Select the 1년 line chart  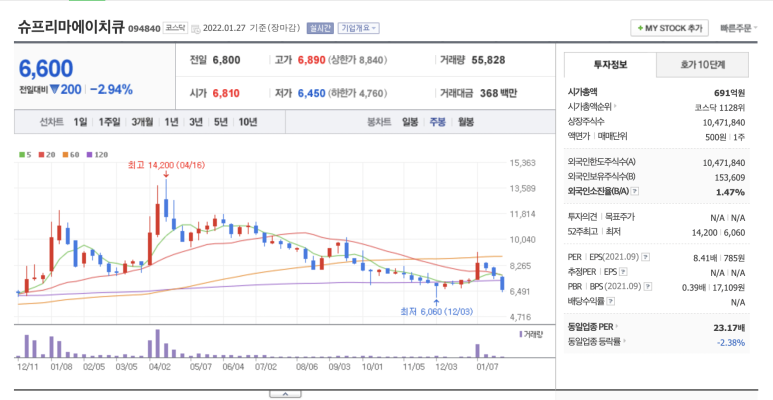click(171, 122)
